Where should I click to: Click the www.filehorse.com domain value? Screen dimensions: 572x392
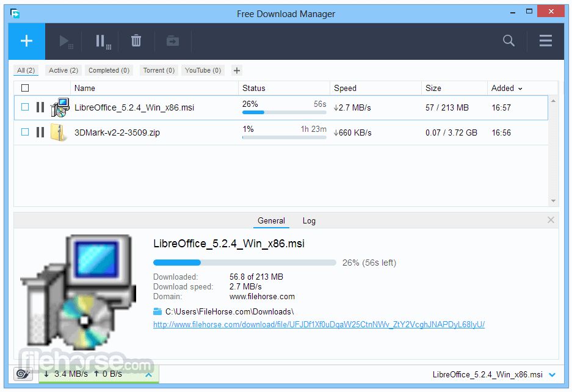[262, 296]
